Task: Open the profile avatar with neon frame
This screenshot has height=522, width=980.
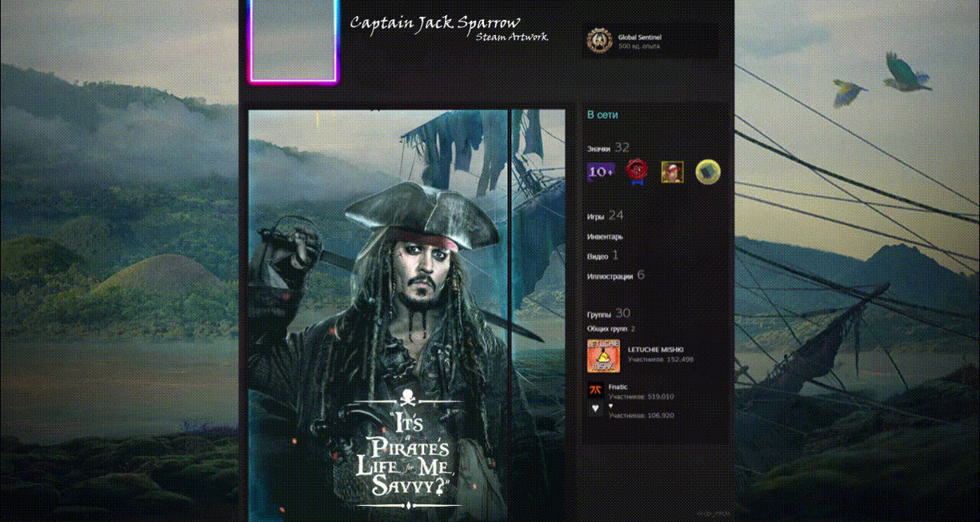Action: 294,40
